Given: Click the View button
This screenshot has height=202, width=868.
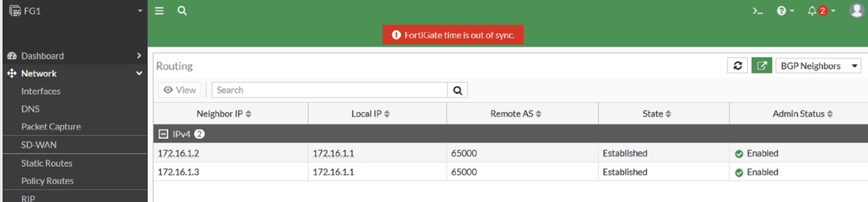Looking at the screenshot, I should [x=180, y=90].
